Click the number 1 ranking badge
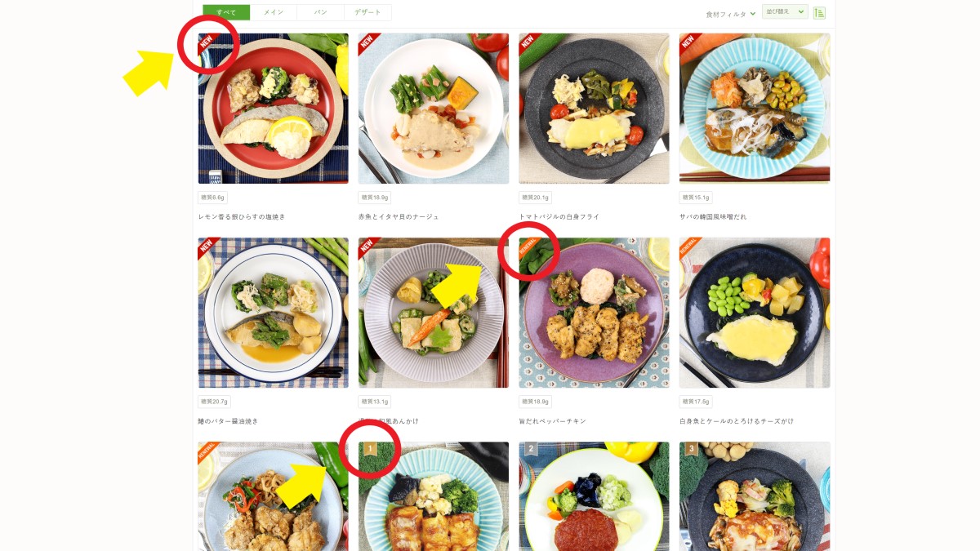Viewport: 980px width, 551px height. point(370,449)
